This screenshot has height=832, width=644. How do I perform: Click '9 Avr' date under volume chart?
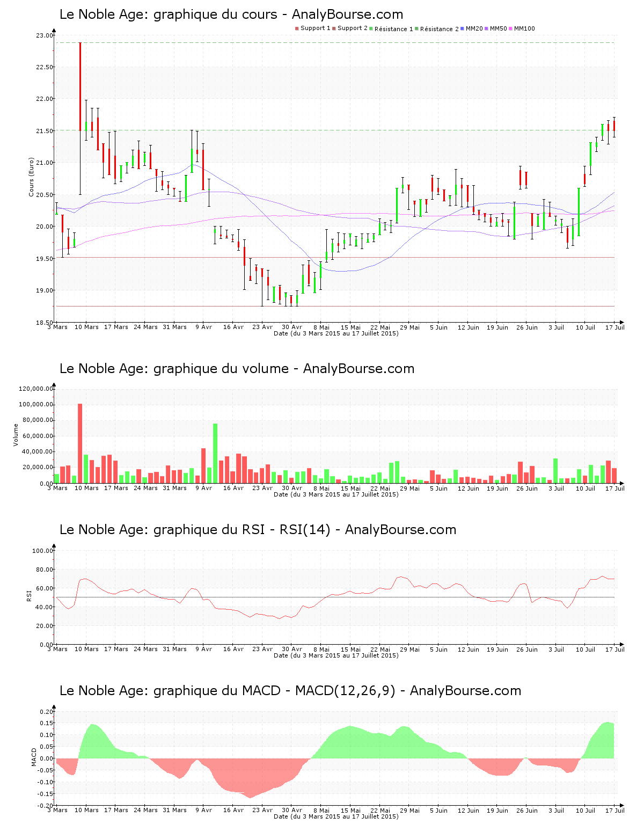(x=204, y=488)
